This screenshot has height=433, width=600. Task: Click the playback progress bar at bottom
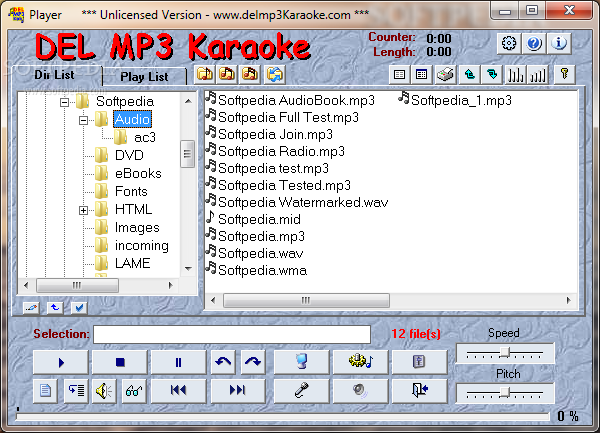pos(282,417)
